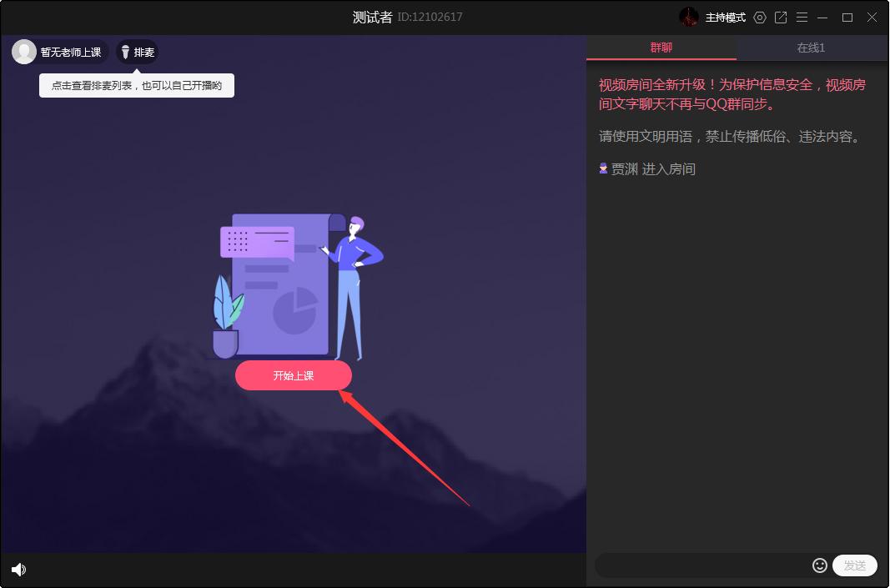Screen dimensions: 890x588
Task: Expand the window options menu
Action: 802,18
